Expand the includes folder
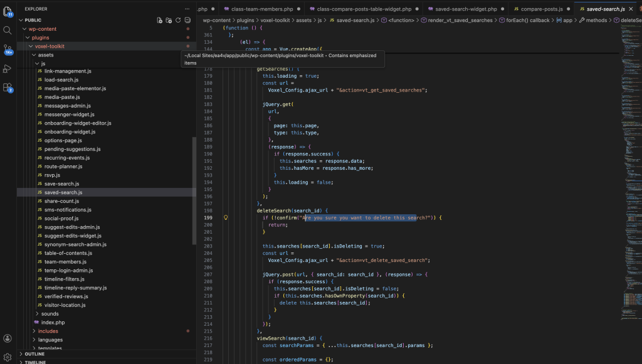This screenshot has width=642, height=364. click(48, 331)
